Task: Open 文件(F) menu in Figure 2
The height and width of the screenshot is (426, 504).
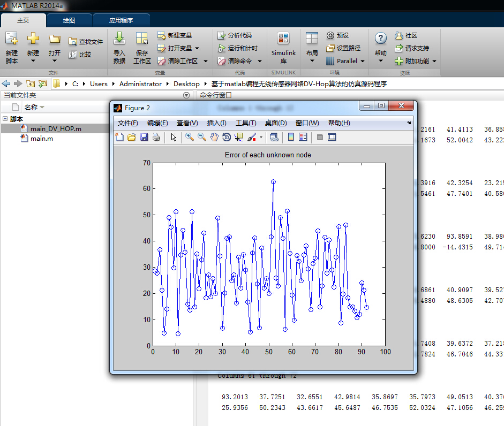Action: tap(127, 123)
